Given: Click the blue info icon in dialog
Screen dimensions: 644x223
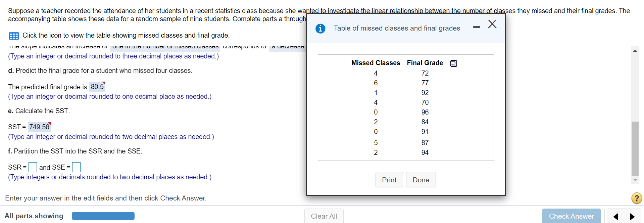Looking at the screenshot, I should [x=320, y=29].
